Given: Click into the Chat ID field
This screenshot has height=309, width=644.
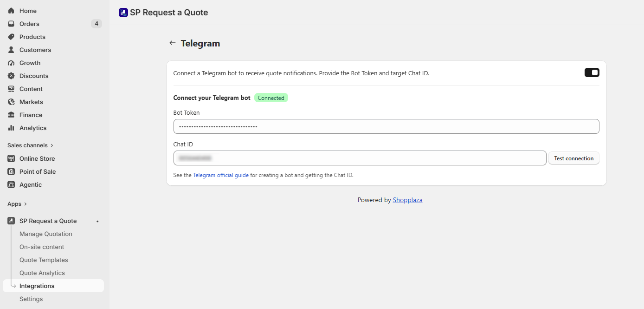Looking at the screenshot, I should pos(360,158).
